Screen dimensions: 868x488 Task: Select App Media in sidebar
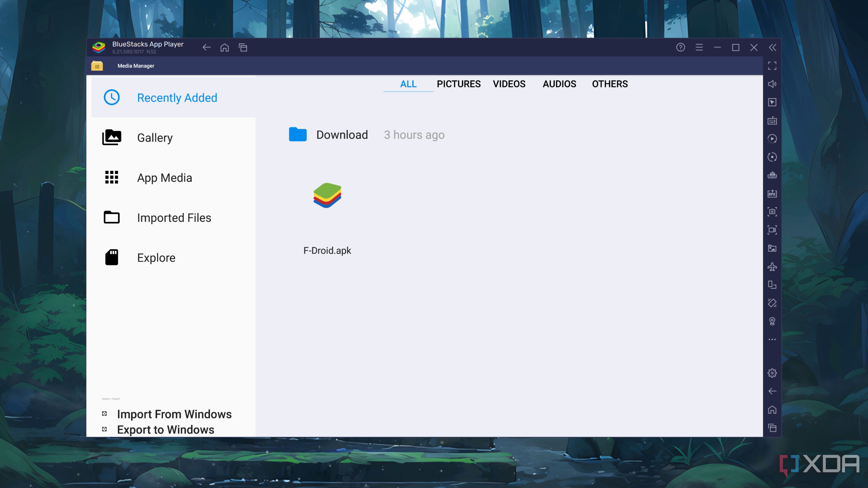[x=173, y=178]
